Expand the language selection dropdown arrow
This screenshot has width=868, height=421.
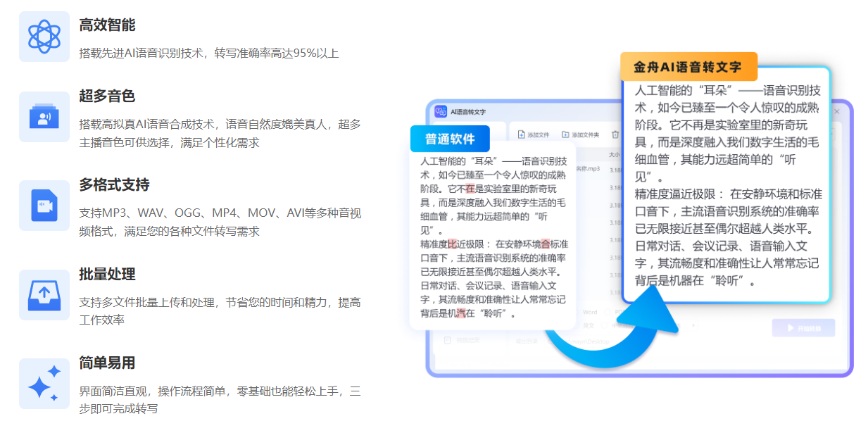(693, 325)
